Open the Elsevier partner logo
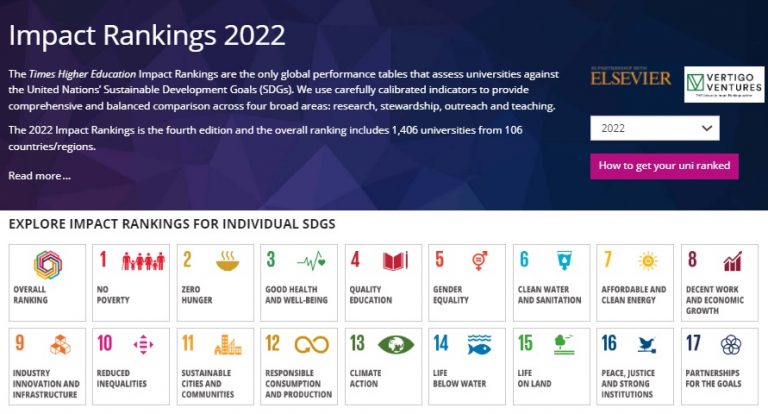This screenshot has height=414, width=768. [630, 77]
